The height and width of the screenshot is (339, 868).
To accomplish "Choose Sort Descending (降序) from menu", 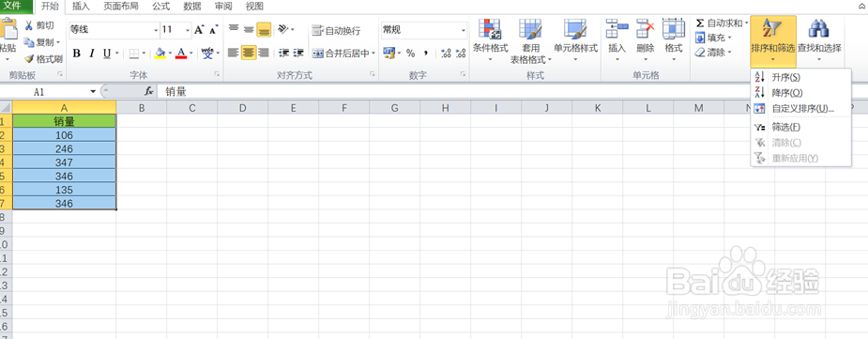I will (800, 93).
